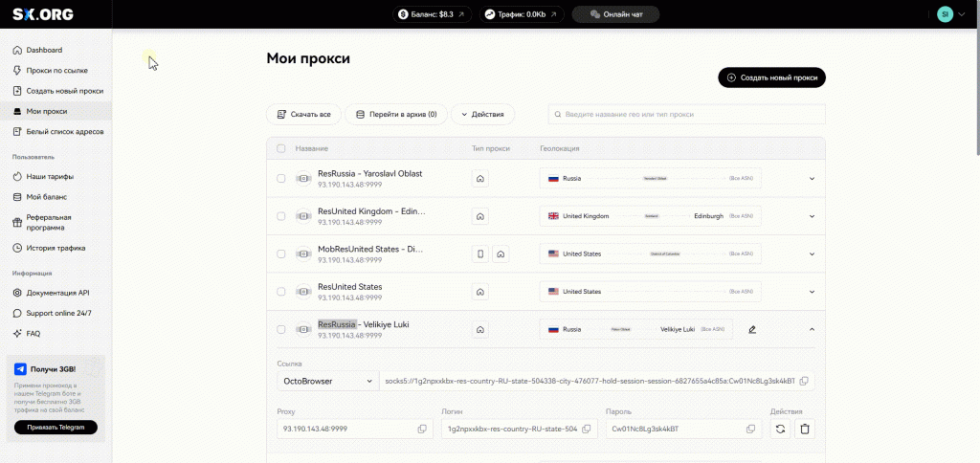Click home icon in Velikiye Luki row
Viewport: 980px width, 463px height.
(480, 329)
